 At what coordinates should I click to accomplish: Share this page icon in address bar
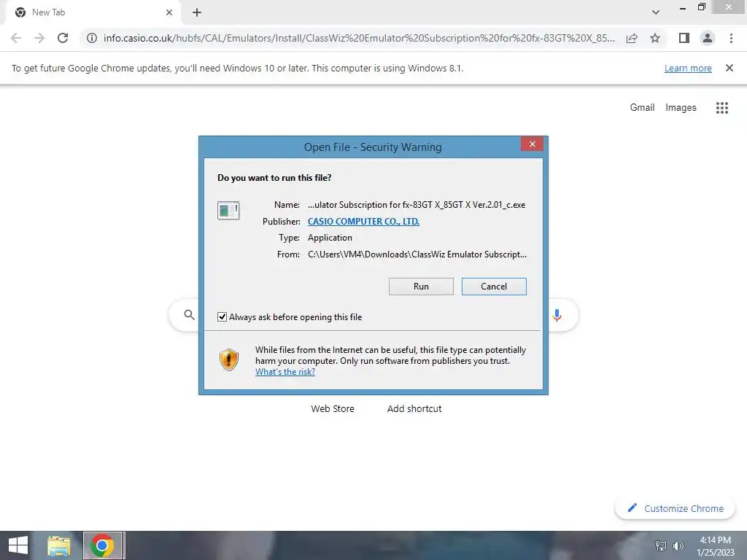pyautogui.click(x=632, y=38)
